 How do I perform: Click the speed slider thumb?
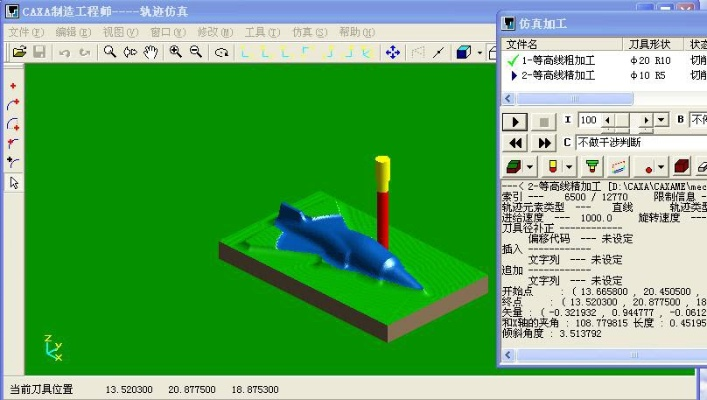click(622, 120)
